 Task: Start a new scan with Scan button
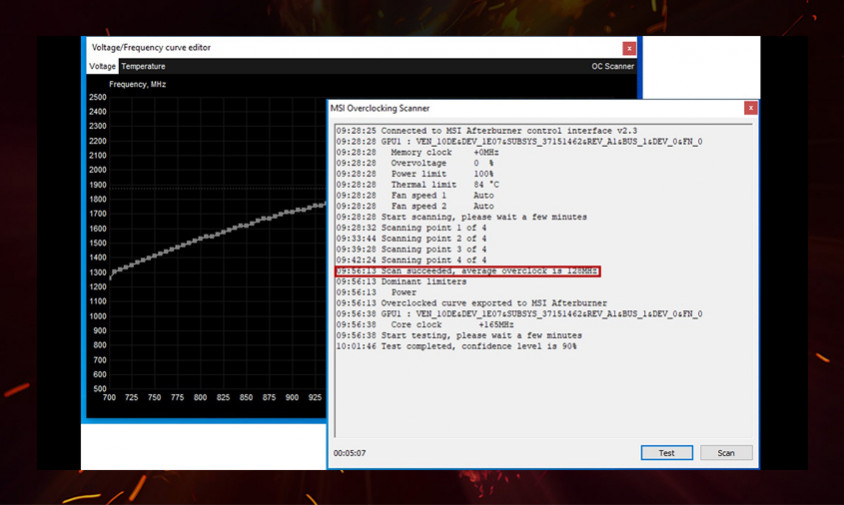pos(725,453)
